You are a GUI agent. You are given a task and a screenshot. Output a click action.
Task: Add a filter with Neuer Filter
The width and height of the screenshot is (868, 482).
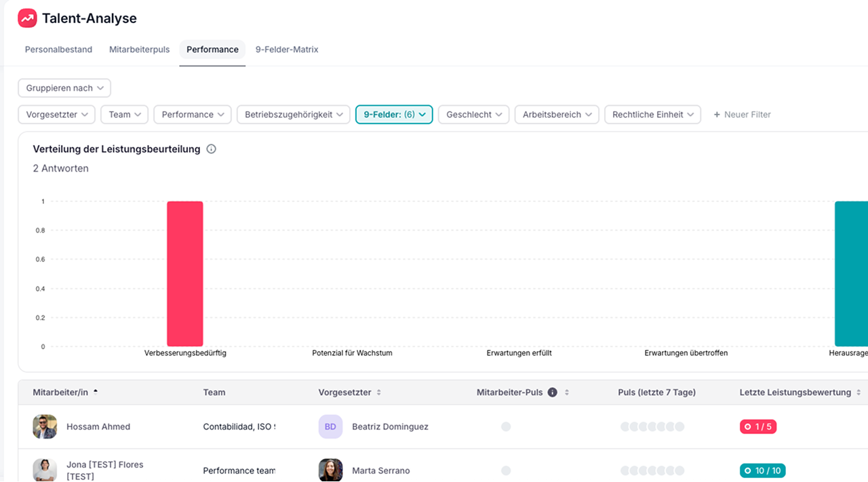coord(742,115)
